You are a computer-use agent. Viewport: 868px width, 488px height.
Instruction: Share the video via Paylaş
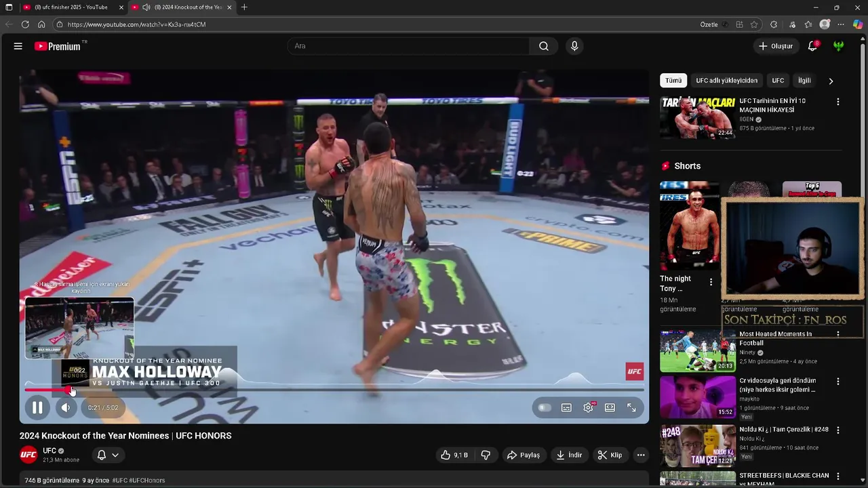[523, 455]
